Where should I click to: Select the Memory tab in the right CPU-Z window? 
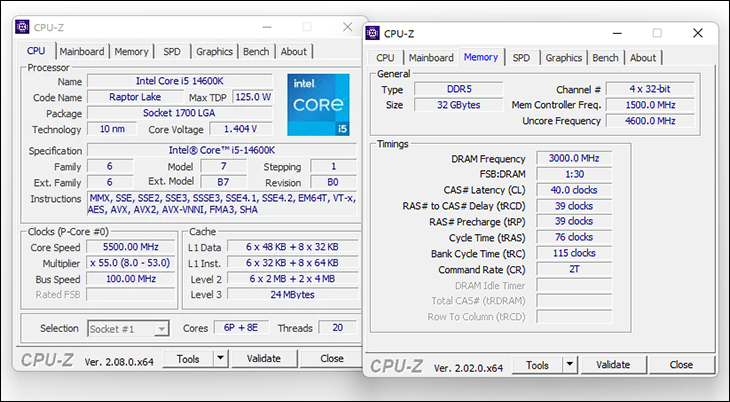[481, 57]
